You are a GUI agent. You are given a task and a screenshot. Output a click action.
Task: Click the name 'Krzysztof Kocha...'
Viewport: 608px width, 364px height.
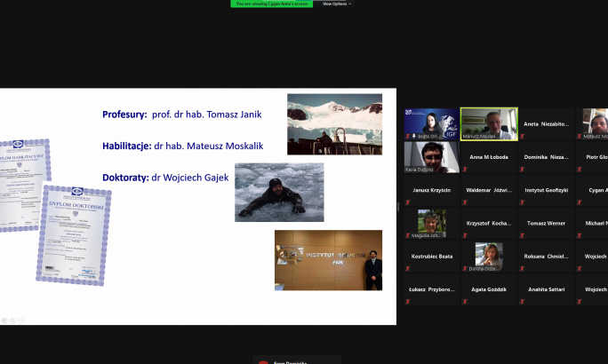coord(489,223)
